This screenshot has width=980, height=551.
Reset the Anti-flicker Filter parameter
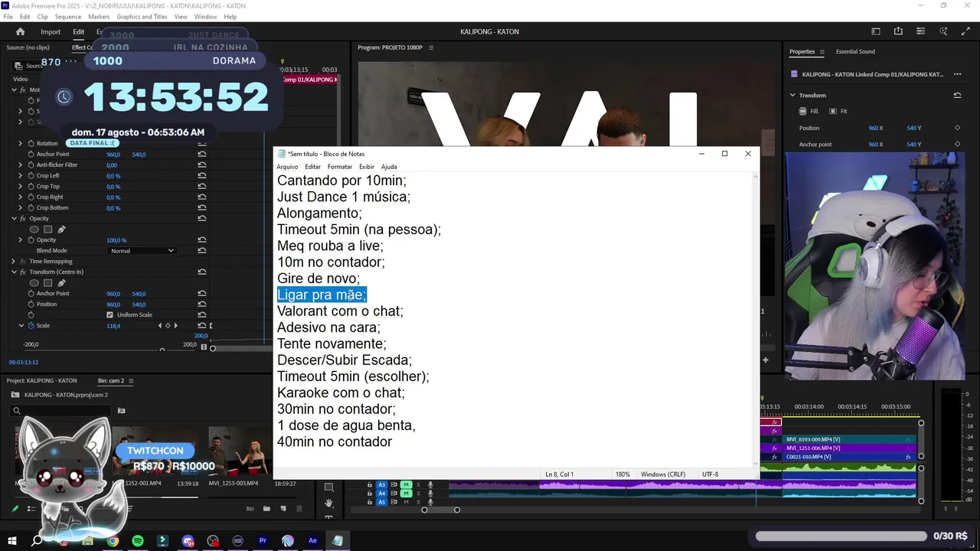[x=202, y=165]
